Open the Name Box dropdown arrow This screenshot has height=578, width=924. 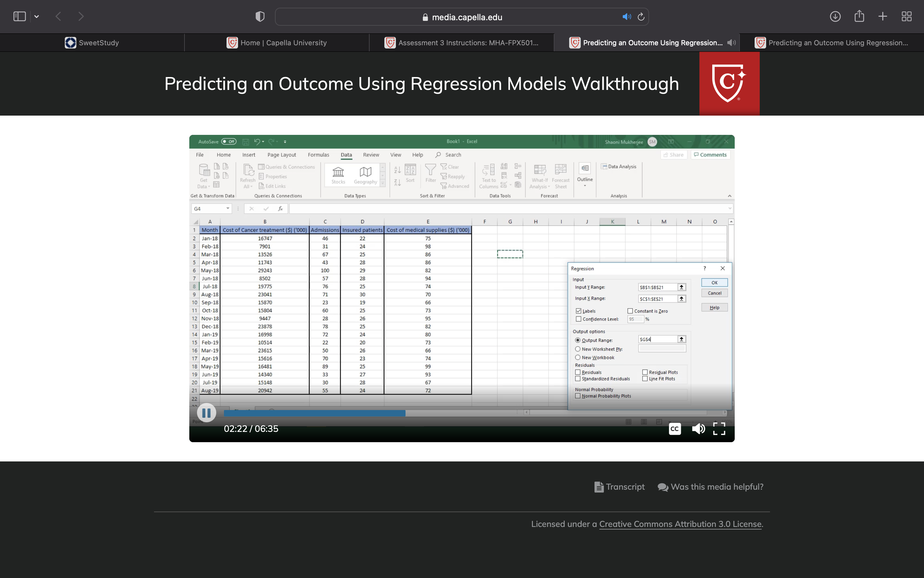(228, 208)
